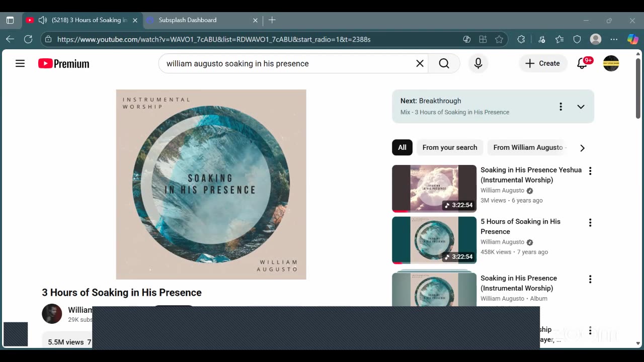This screenshot has height=362, width=644.
Task: Open options for Soaking in His Presence album
Action: click(x=590, y=279)
